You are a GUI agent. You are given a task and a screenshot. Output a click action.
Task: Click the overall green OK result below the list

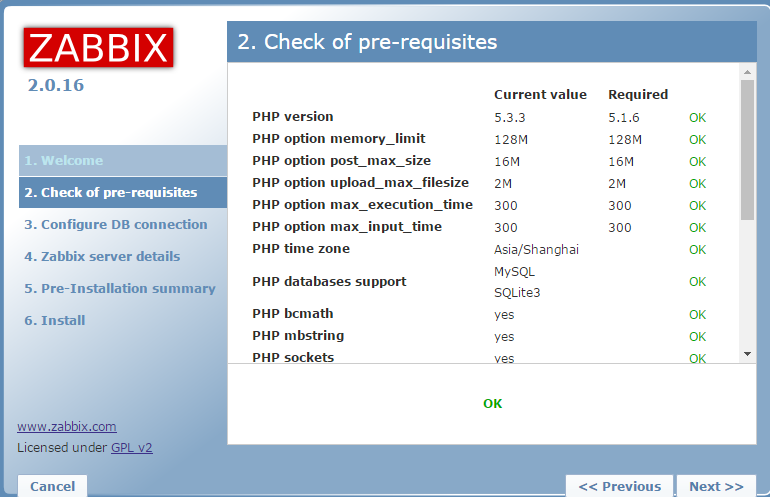tap(492, 404)
